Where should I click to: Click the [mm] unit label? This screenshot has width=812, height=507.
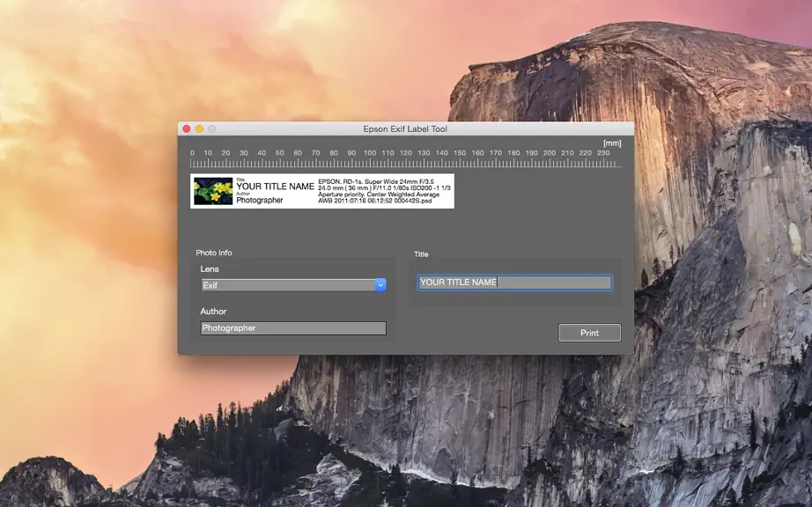pyautogui.click(x=612, y=143)
